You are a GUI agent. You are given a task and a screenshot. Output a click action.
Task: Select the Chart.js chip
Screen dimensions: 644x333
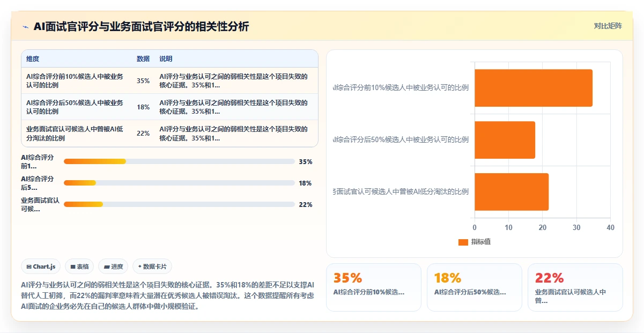pyautogui.click(x=41, y=267)
